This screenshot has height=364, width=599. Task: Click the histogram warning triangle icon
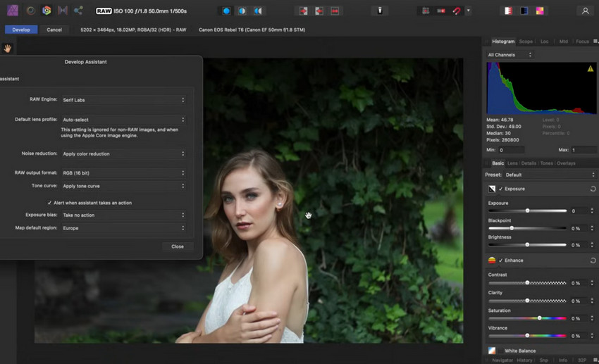(x=591, y=69)
